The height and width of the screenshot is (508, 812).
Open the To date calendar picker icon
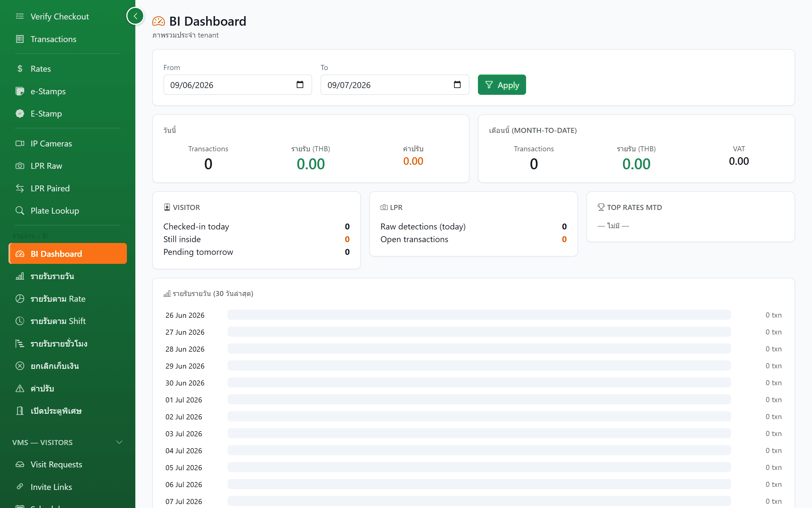point(457,85)
